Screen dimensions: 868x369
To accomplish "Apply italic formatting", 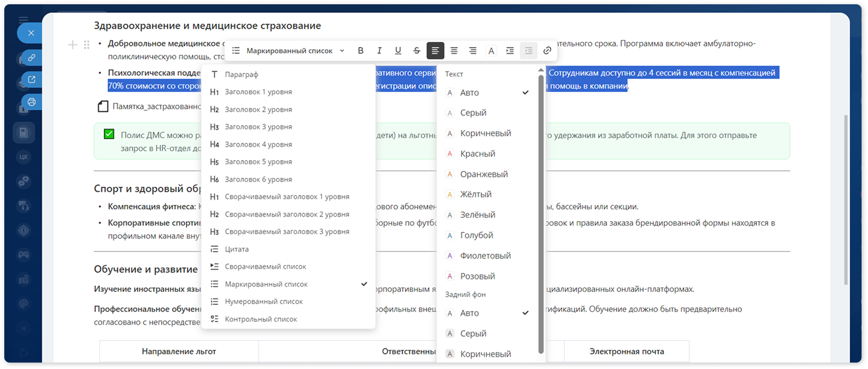I will (x=379, y=50).
